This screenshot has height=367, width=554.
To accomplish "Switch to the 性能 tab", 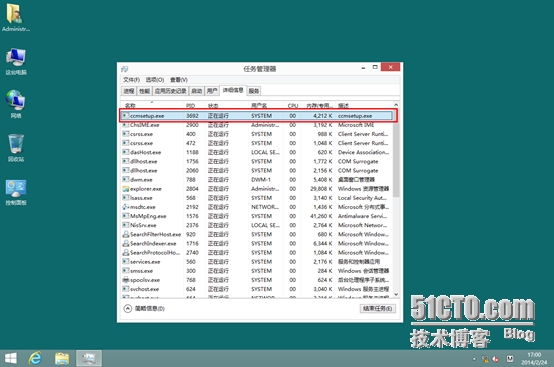I will [x=144, y=91].
